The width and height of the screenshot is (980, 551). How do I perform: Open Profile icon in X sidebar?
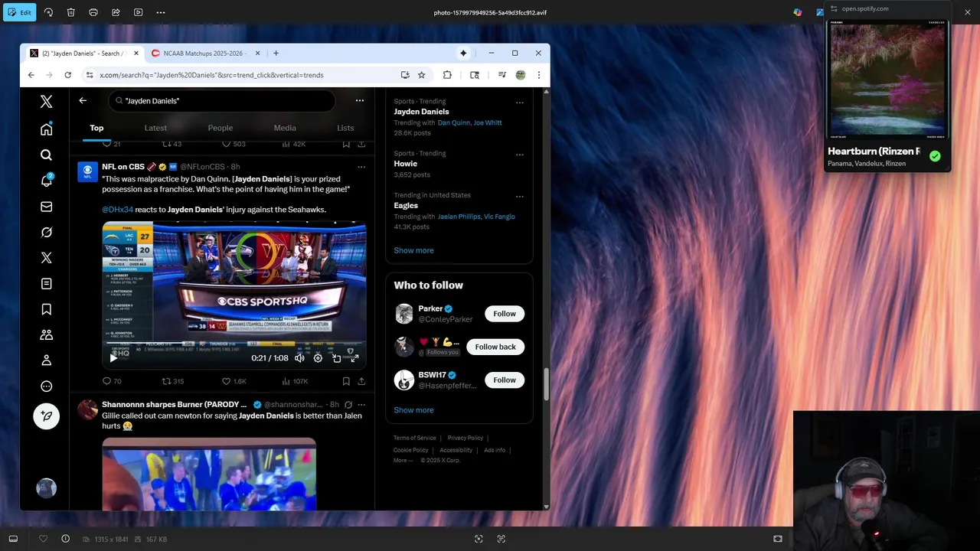46,360
